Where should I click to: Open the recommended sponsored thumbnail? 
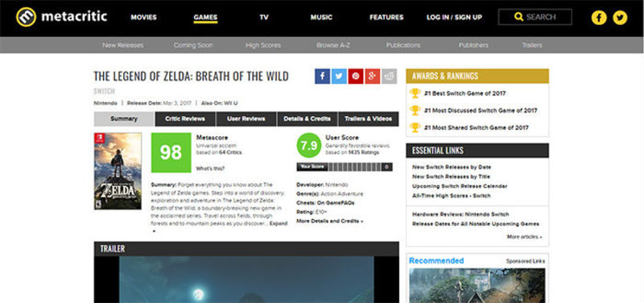tap(477, 285)
